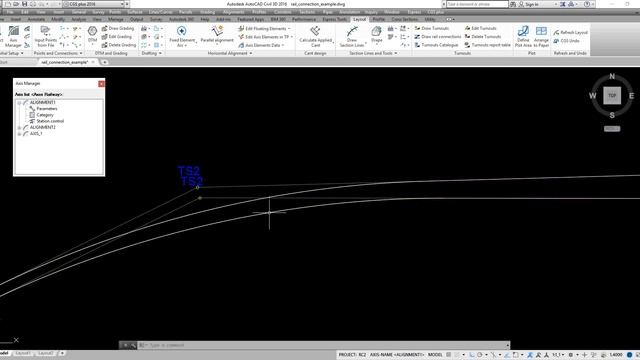The image size is (640, 360).
Task: Click the TOP face of ViewCube
Action: (612, 96)
